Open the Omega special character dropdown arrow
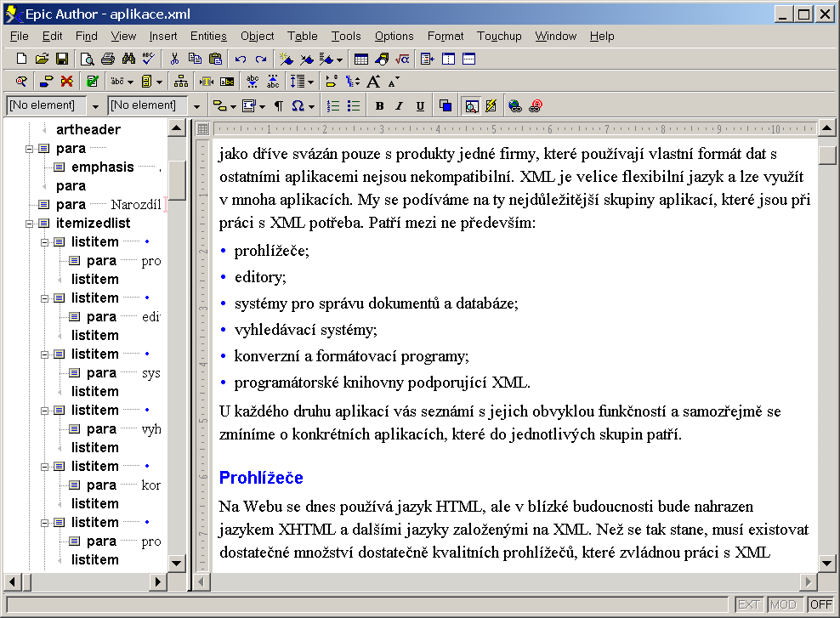Viewport: 840px width, 618px height. click(311, 106)
